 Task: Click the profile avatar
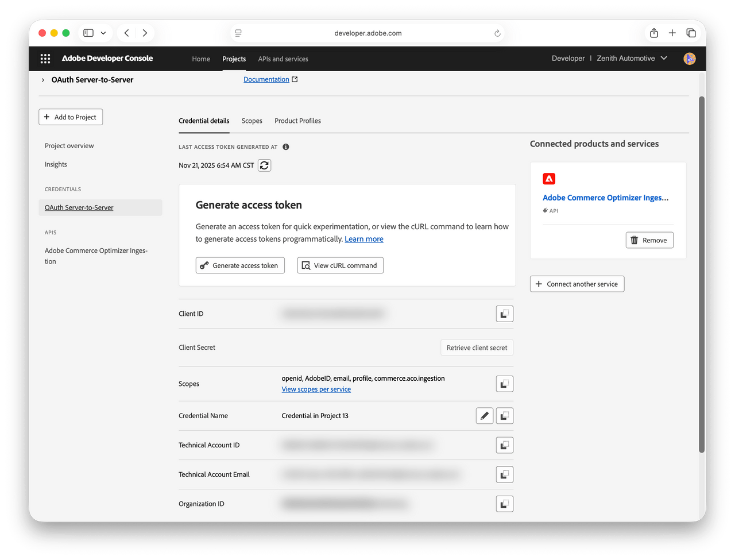pos(689,58)
